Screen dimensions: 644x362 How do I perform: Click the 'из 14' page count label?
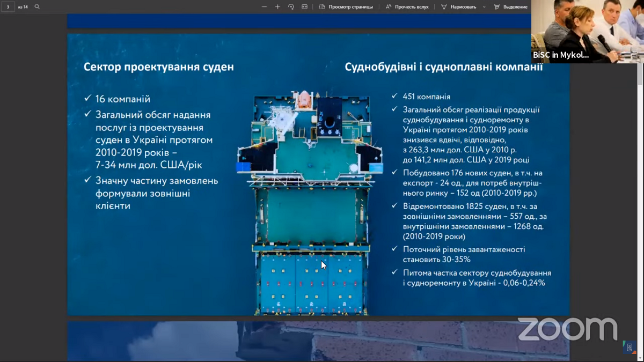23,7
